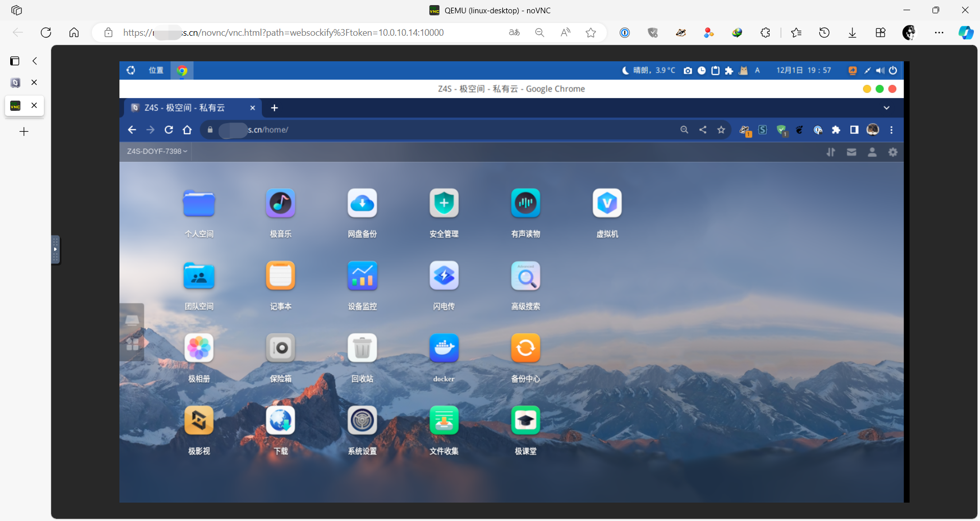Image resolution: width=980 pixels, height=521 pixels.
Task: Open the messages envelope icon in NAS header
Action: (852, 152)
